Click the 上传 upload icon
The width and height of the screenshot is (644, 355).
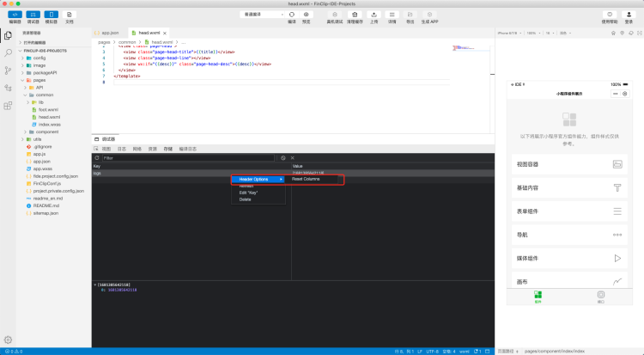point(374,15)
